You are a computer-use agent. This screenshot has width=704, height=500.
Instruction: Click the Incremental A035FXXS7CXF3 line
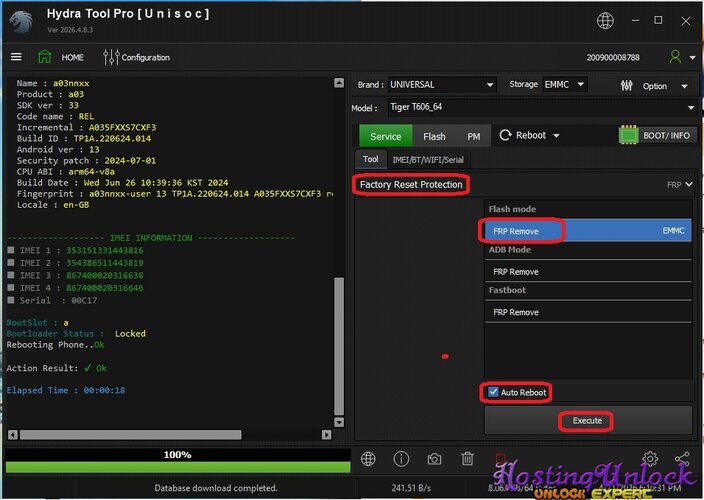[x=86, y=127]
